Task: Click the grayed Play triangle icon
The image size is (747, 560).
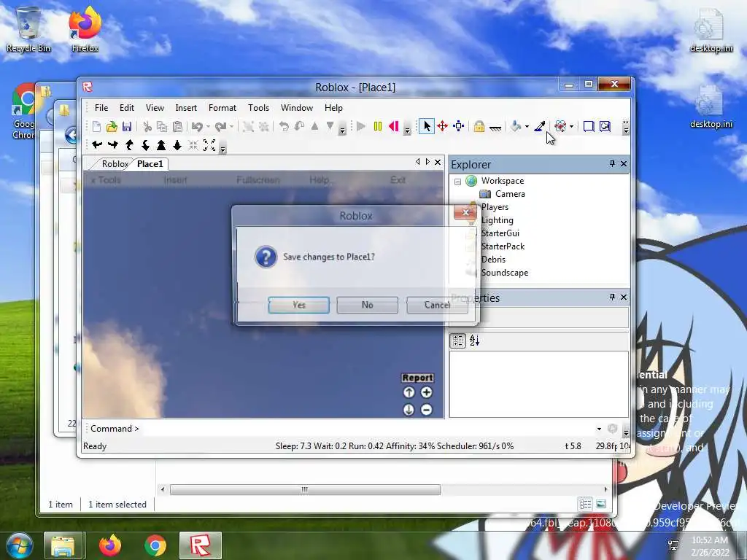Action: 361,126
